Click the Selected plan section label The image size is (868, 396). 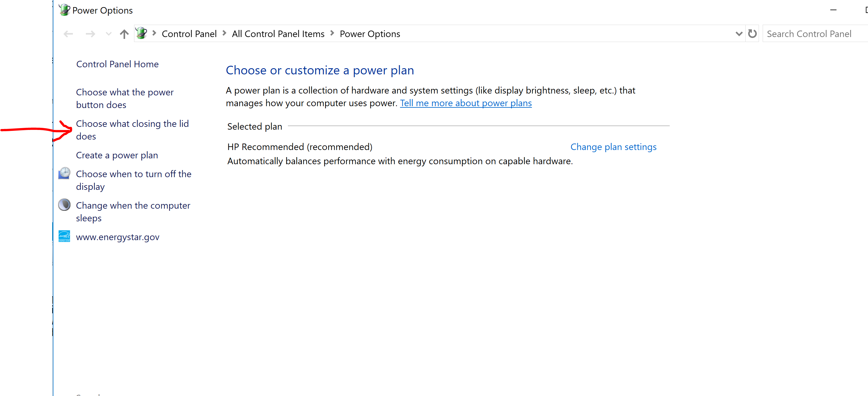255,127
